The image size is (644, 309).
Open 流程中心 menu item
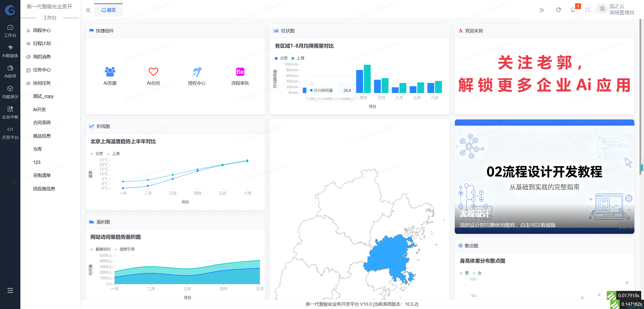point(42,30)
